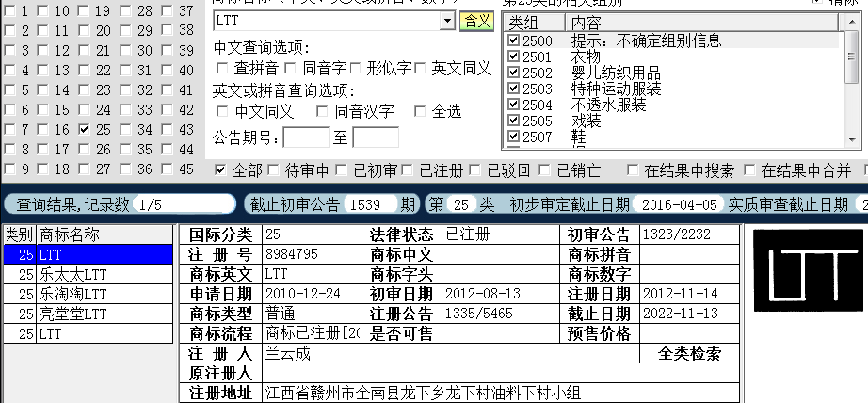Click the second 公告期号 input after 至

click(x=376, y=137)
